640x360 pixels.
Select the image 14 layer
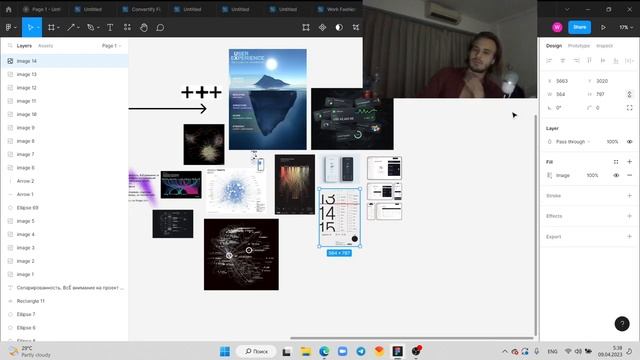pyautogui.click(x=64, y=61)
